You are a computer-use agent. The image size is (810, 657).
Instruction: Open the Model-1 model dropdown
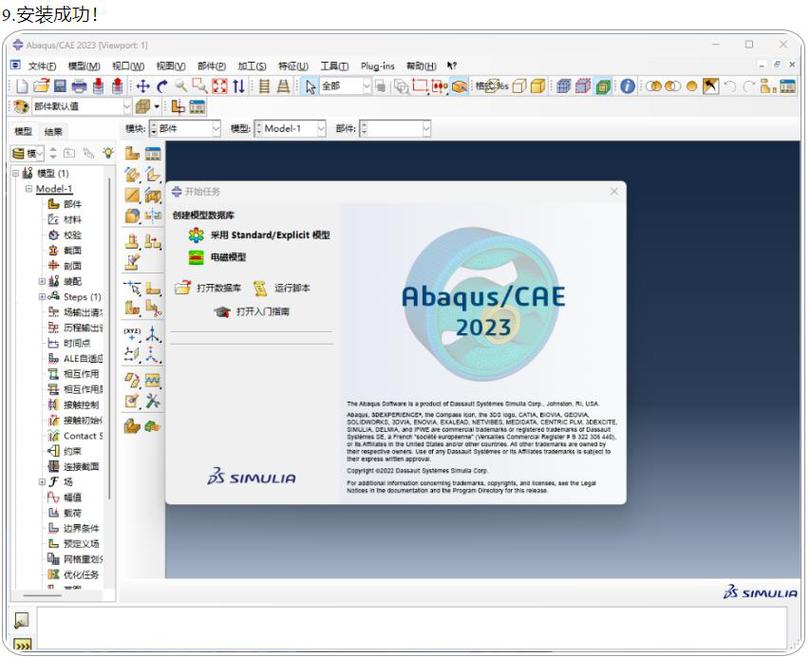coord(290,129)
